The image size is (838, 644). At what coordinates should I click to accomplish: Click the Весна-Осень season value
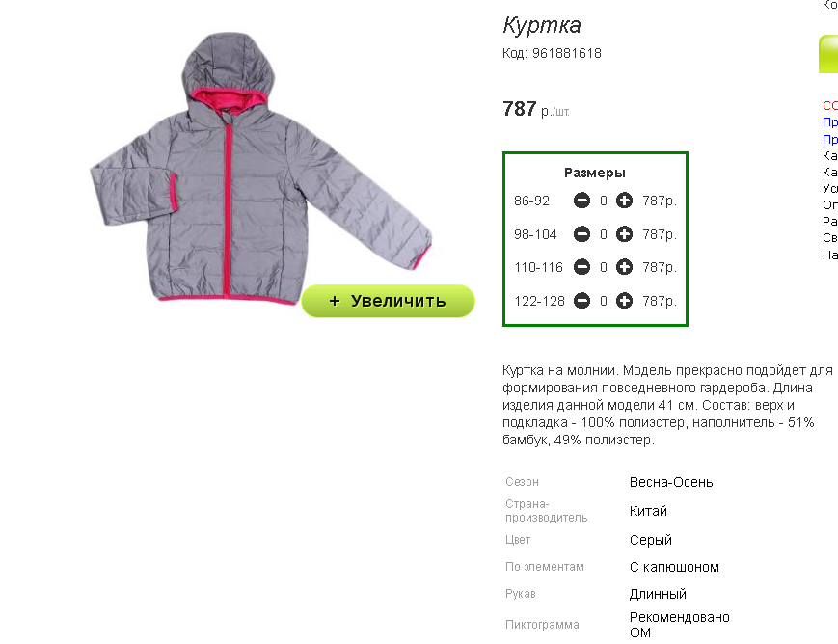coord(671,482)
